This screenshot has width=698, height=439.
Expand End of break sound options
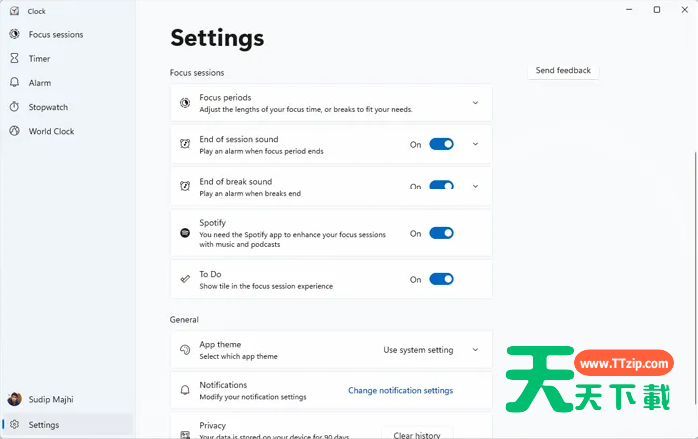(x=475, y=186)
